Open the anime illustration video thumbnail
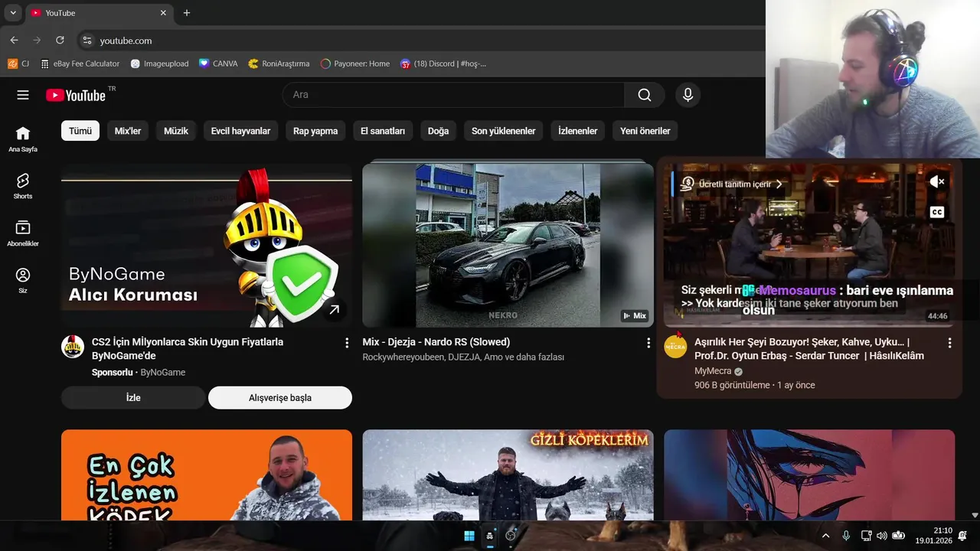Image resolution: width=980 pixels, height=551 pixels. tap(809, 474)
